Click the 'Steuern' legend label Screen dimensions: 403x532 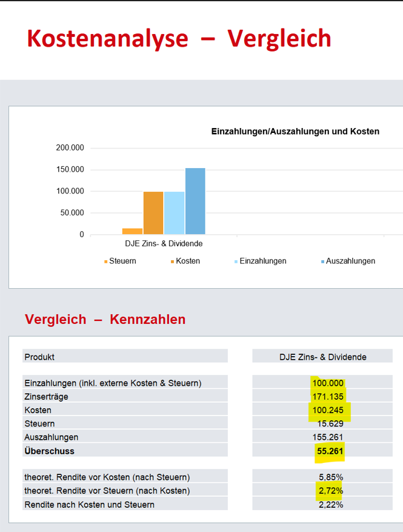122,261
